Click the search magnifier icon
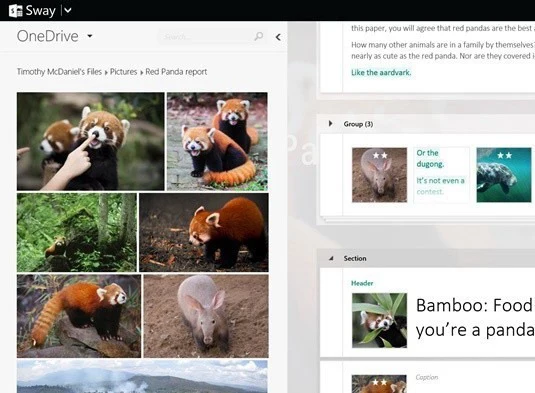 pos(259,36)
